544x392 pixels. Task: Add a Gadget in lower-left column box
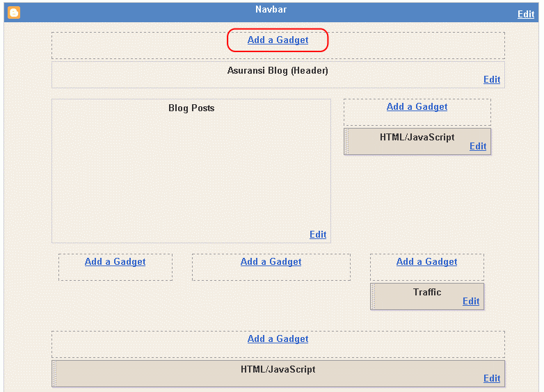[115, 261]
